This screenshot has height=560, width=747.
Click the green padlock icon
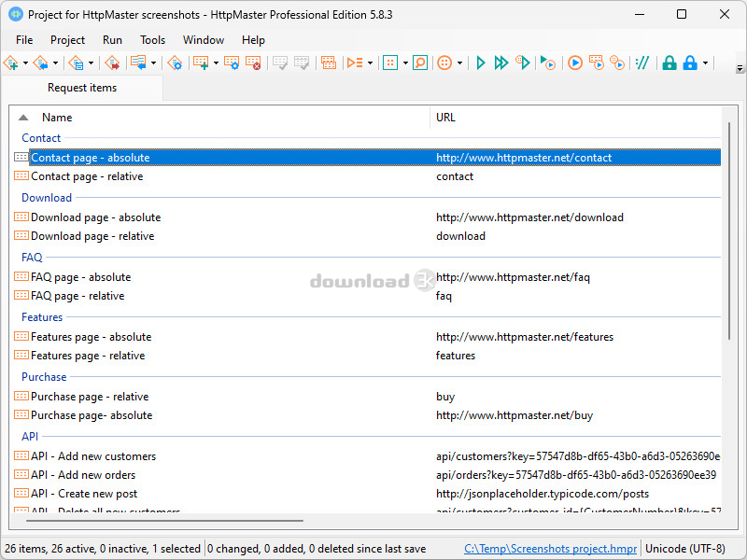click(669, 63)
